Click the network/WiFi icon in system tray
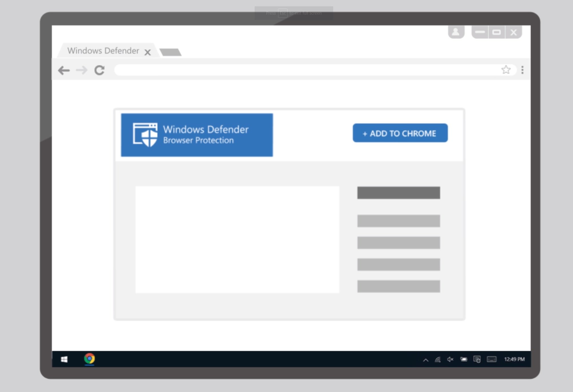 point(438,359)
